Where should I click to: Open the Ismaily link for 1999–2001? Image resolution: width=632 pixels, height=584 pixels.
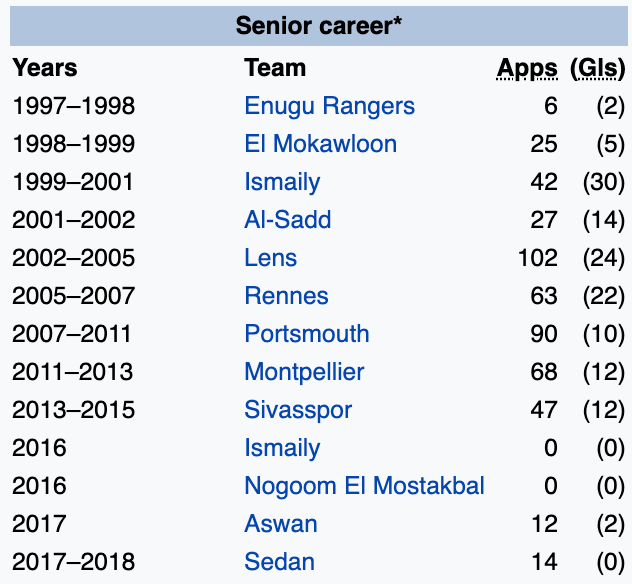click(x=282, y=182)
